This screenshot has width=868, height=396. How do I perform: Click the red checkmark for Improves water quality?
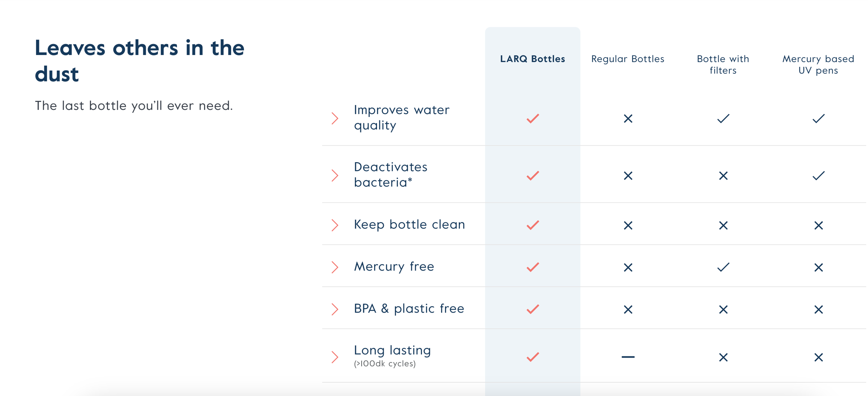point(533,118)
